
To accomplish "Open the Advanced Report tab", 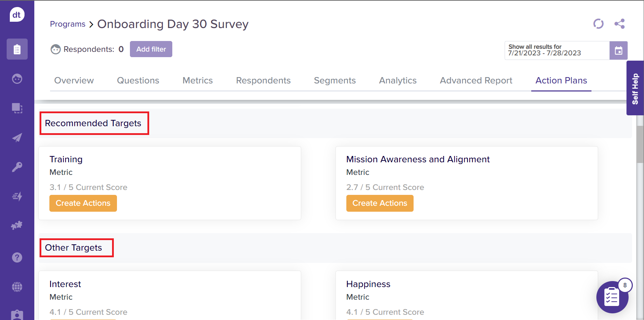I will tap(476, 81).
